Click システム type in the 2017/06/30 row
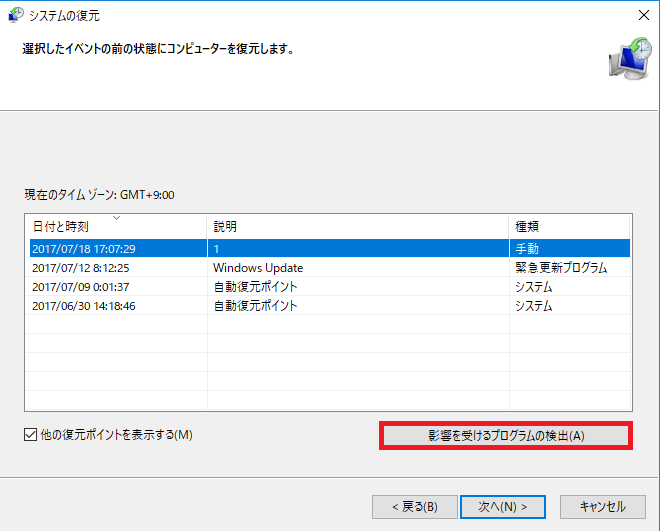Screen dimensions: 660x531 (x=534, y=305)
